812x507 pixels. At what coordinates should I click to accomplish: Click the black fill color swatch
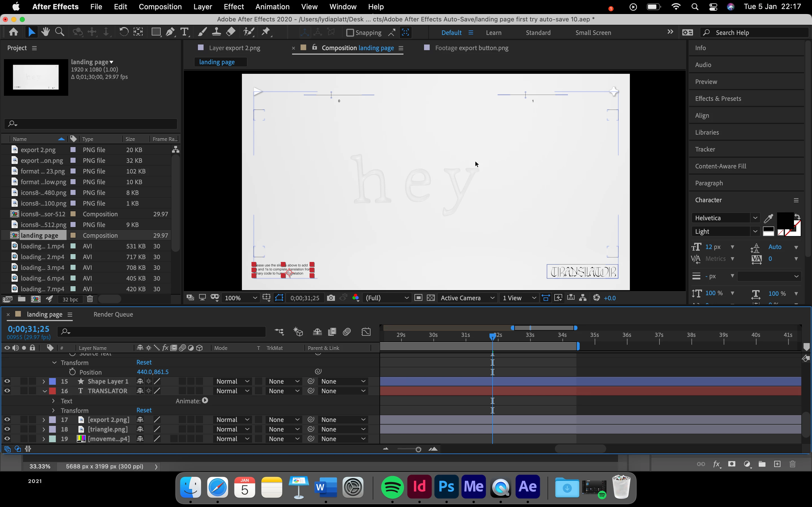[785, 221]
